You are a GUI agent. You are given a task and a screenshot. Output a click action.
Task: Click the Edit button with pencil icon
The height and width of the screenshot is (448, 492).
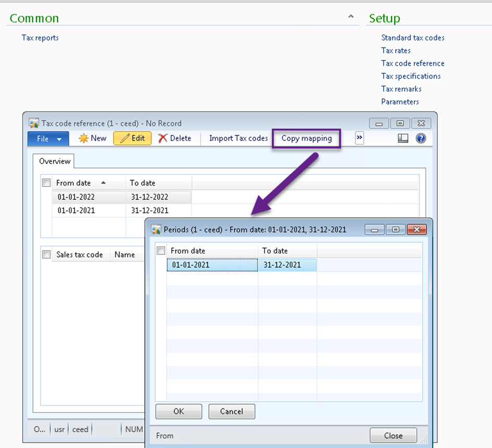pos(132,138)
